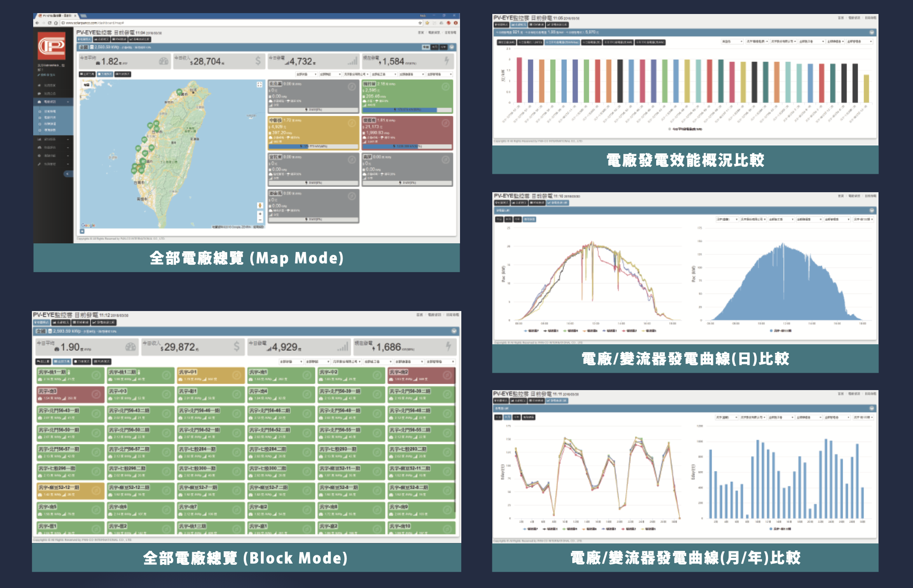Toggle legend entry under monthly blue bar chart
This screenshot has height=588, width=913.
[781, 529]
